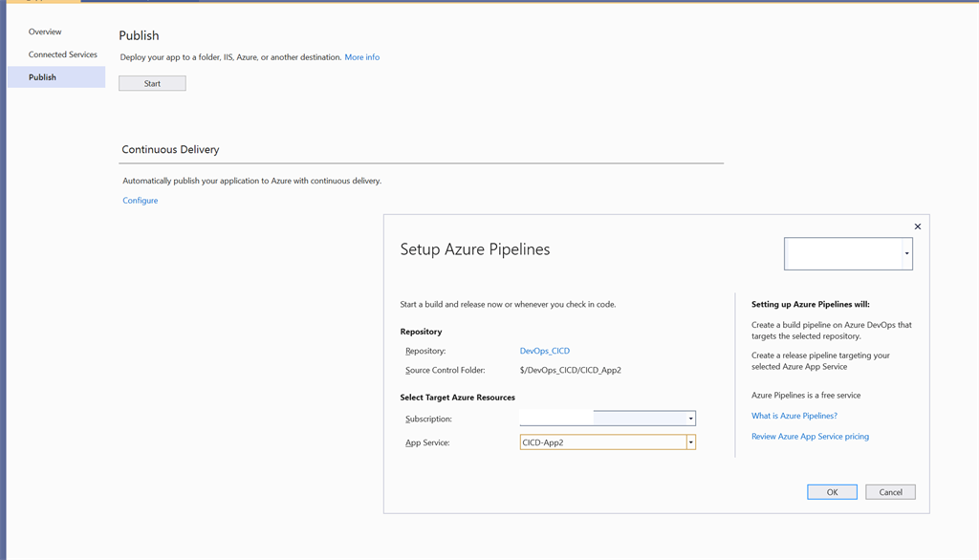979x560 pixels.
Task: Click Configure under Continuous Delivery
Action: tap(139, 200)
